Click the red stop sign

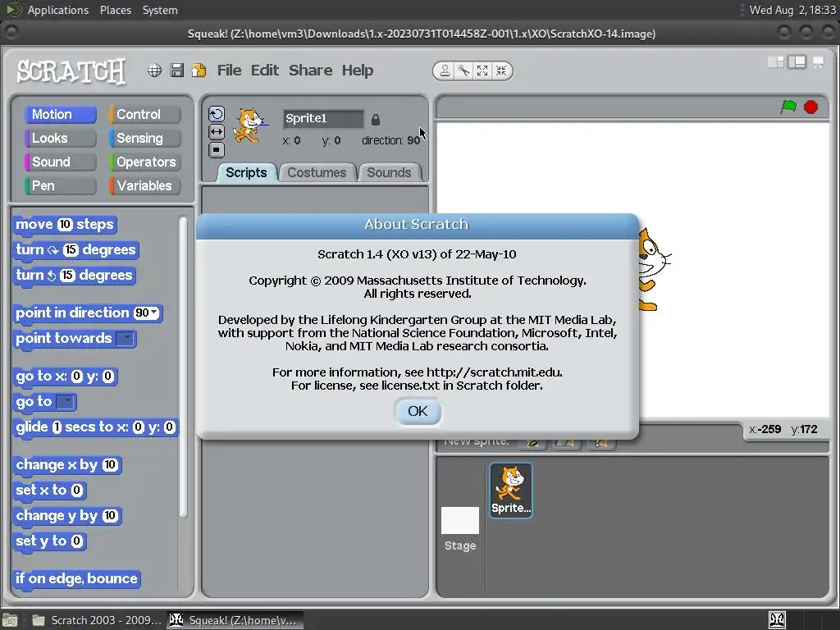coord(810,107)
